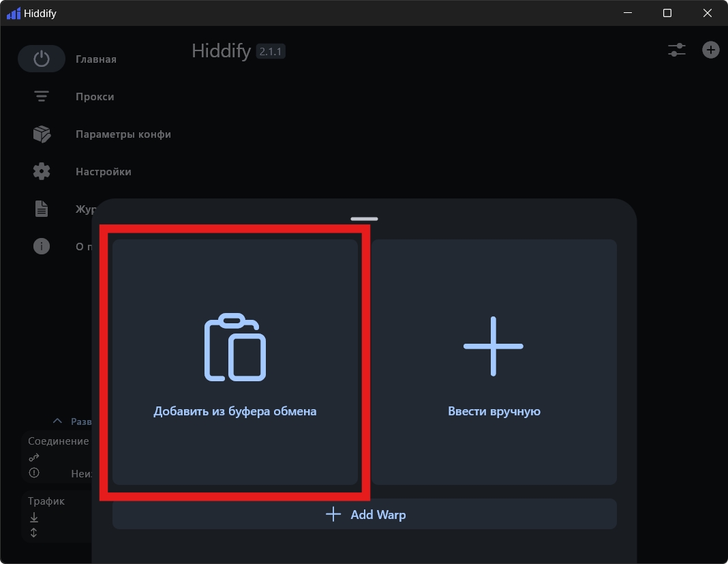The image size is (728, 564).
Task: Click the add profile plus icon top right
Action: pyautogui.click(x=710, y=50)
